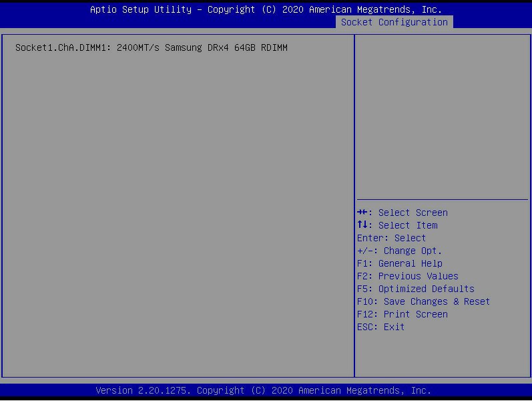Click the 'F2: Previous Values' text
532x401 pixels.
click(x=407, y=276)
